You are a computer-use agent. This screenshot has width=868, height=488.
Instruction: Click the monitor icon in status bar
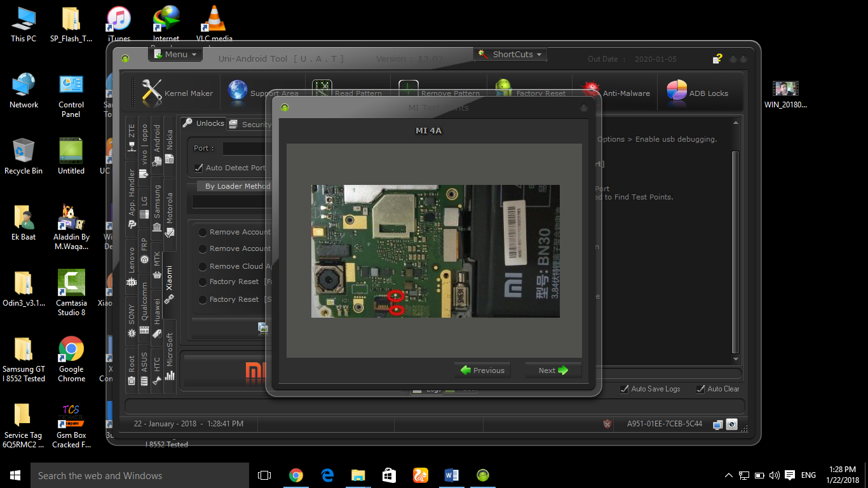pyautogui.click(x=717, y=424)
